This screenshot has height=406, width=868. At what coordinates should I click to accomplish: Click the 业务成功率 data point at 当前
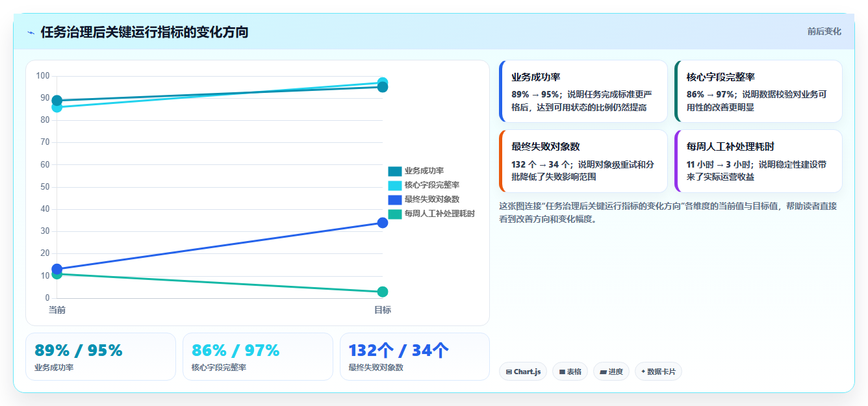click(x=57, y=101)
